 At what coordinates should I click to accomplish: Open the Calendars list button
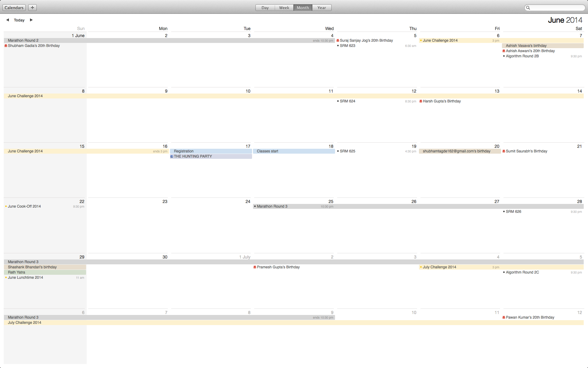[x=14, y=8]
